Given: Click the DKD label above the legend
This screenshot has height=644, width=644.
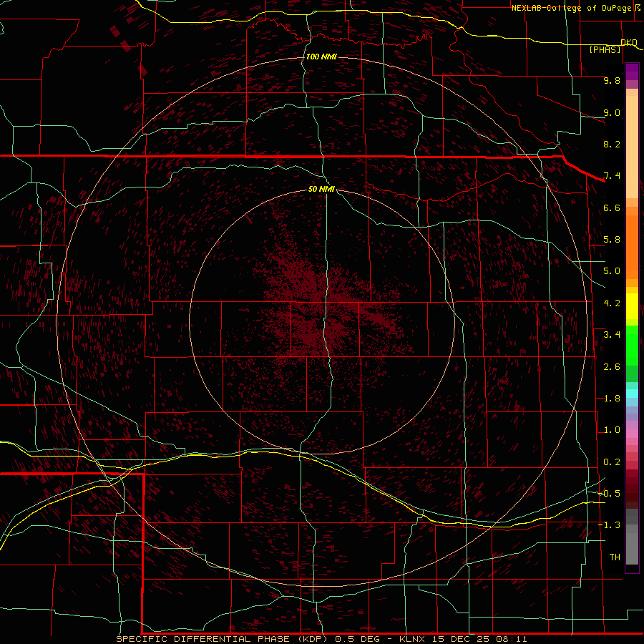Looking at the screenshot, I should [629, 42].
